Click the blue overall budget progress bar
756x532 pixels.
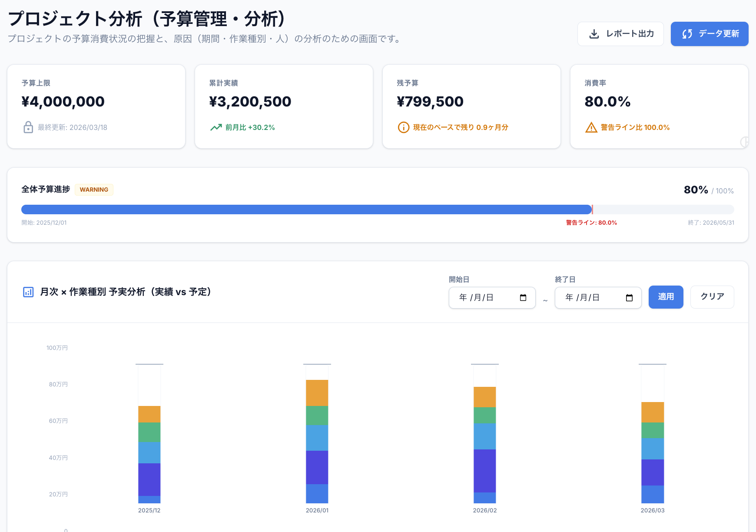coord(306,209)
